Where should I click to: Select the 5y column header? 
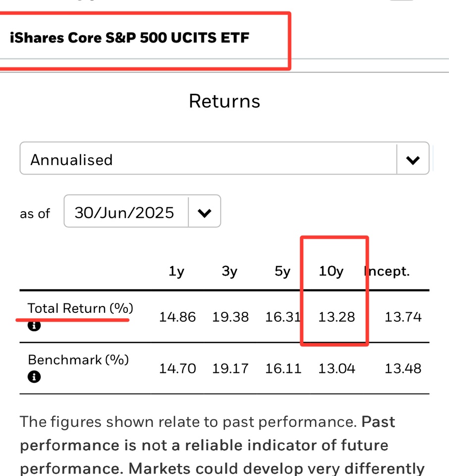282,271
